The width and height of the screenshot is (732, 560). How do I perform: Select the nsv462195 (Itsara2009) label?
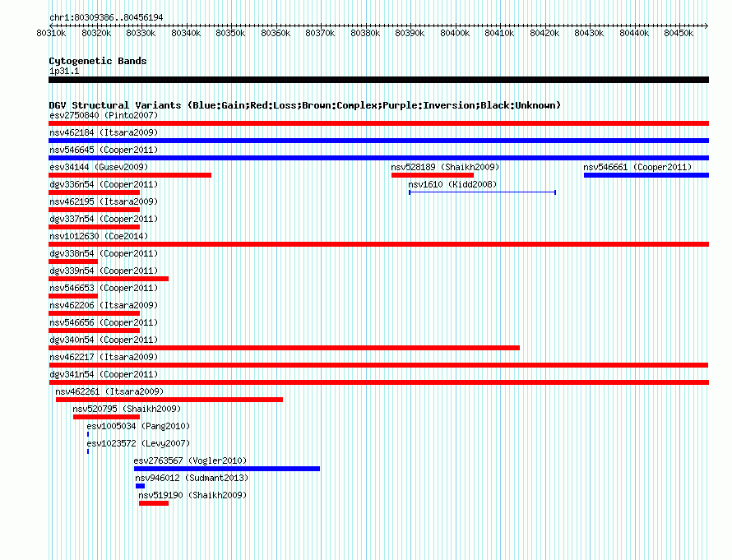(x=104, y=201)
